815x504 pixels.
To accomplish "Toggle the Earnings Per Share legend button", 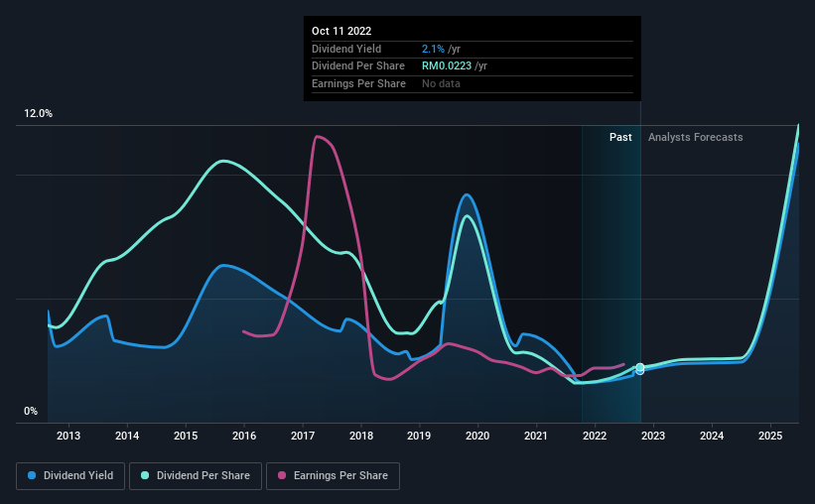I will tap(333, 476).
